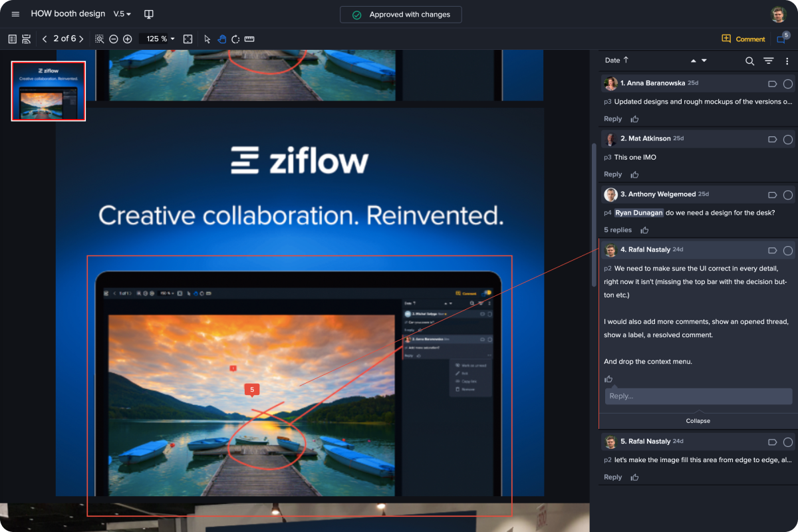
Task: Use the marquee zoom tool
Action: 98,39
